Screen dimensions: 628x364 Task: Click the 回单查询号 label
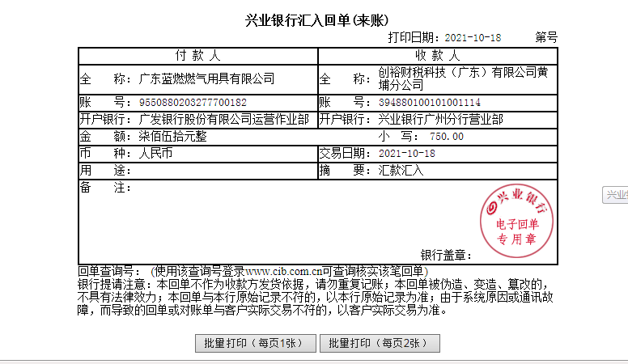point(109,272)
